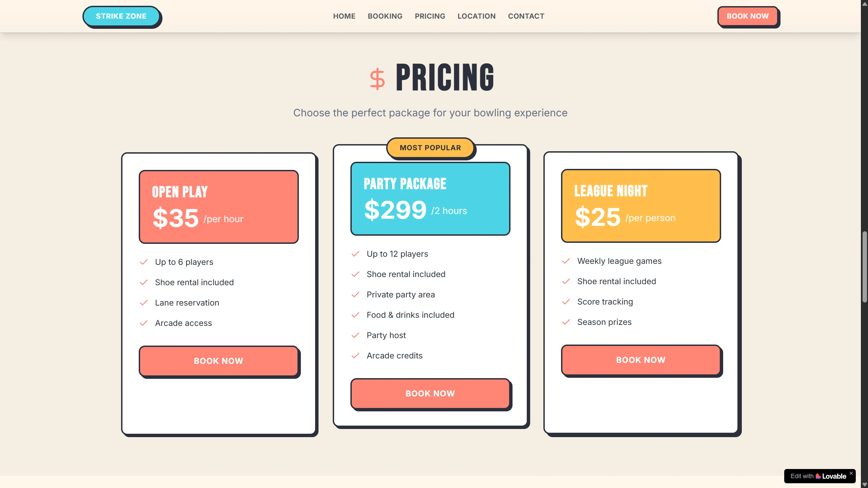Viewport: 868px width, 488px height.
Task: Go to the Booking nav item
Action: (385, 16)
